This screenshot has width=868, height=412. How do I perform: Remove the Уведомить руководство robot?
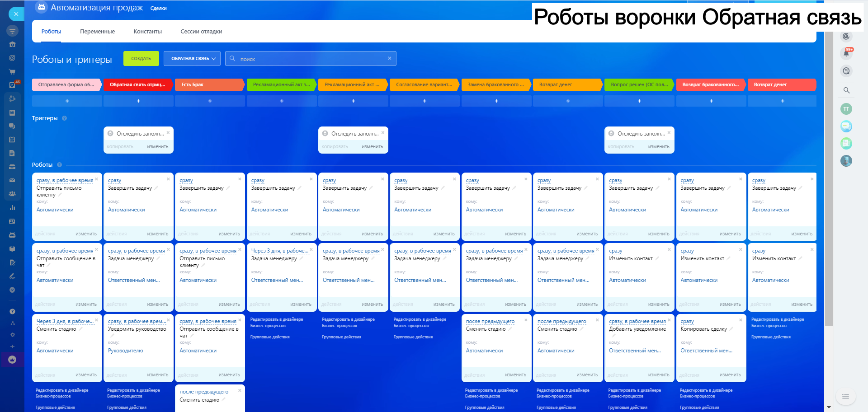pos(168,320)
